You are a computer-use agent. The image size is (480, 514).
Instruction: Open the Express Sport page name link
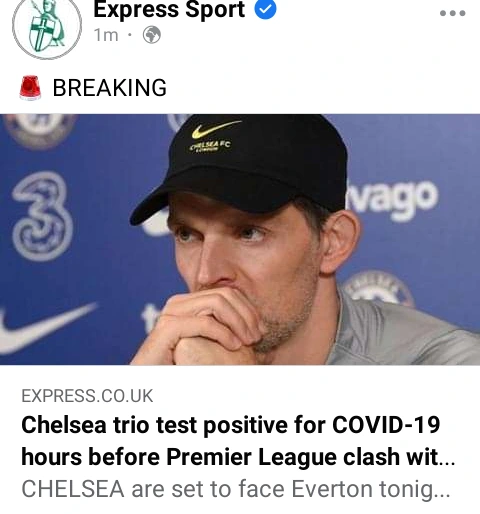tap(169, 9)
